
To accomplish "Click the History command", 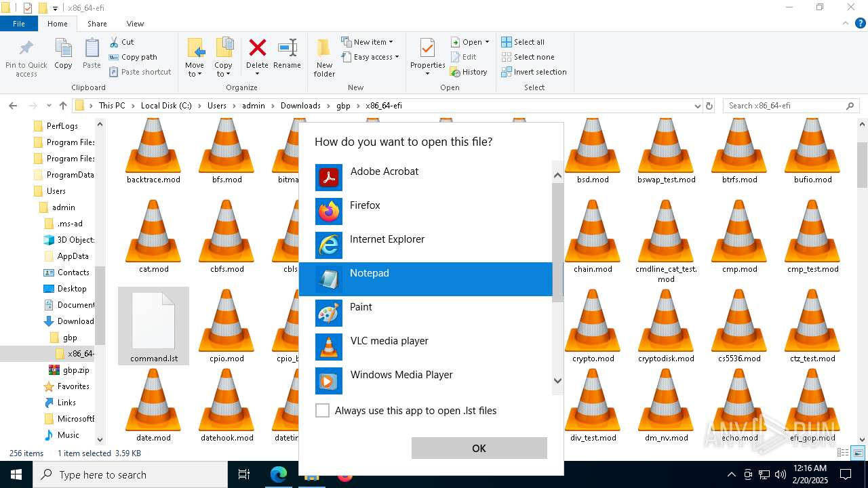I will tap(469, 72).
